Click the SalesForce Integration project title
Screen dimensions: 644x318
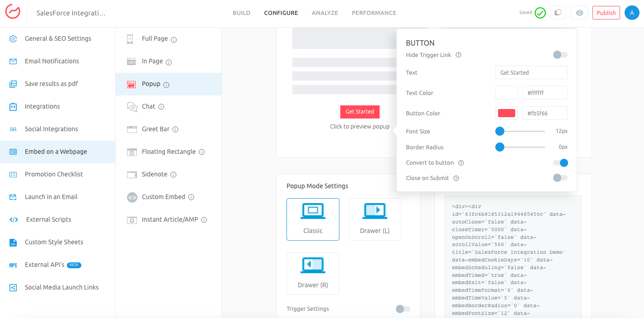coord(71,13)
